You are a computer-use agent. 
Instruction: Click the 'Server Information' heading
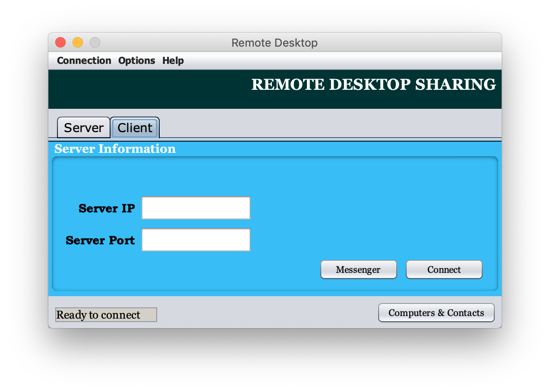(115, 149)
